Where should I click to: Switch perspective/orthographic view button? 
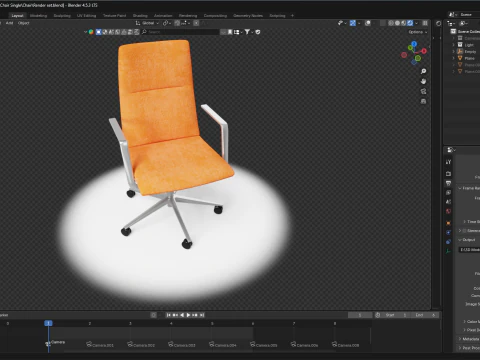(423, 101)
